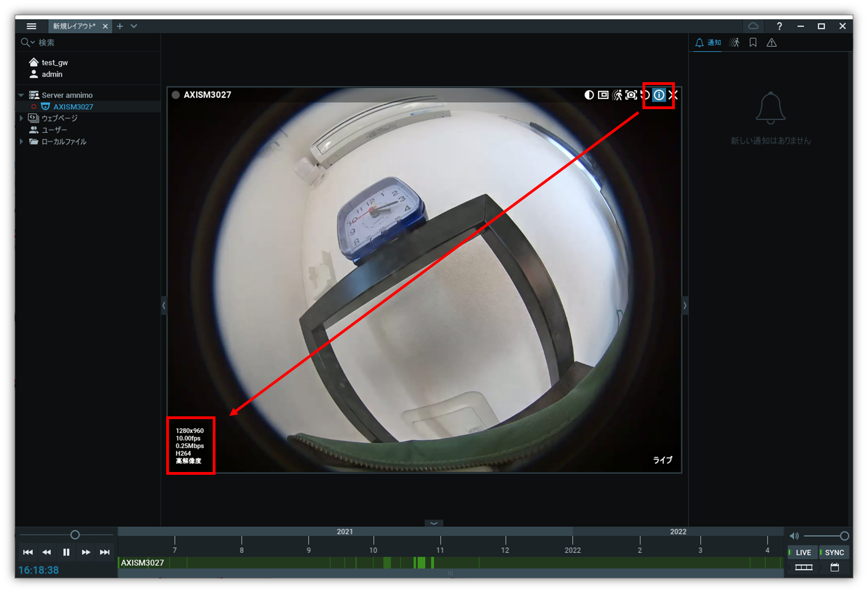
Task: Fast forward playback
Action: click(86, 552)
